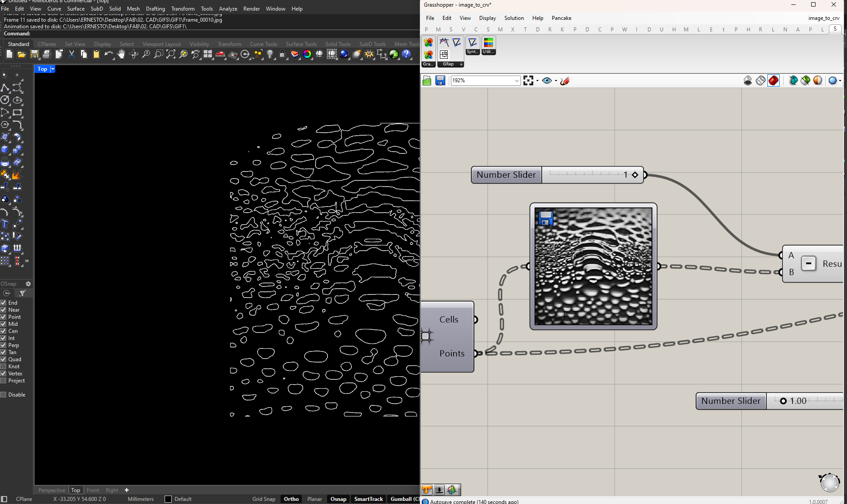The width and height of the screenshot is (847, 504).
Task: Open the Pancake menu in Grasshopper
Action: pyautogui.click(x=562, y=18)
